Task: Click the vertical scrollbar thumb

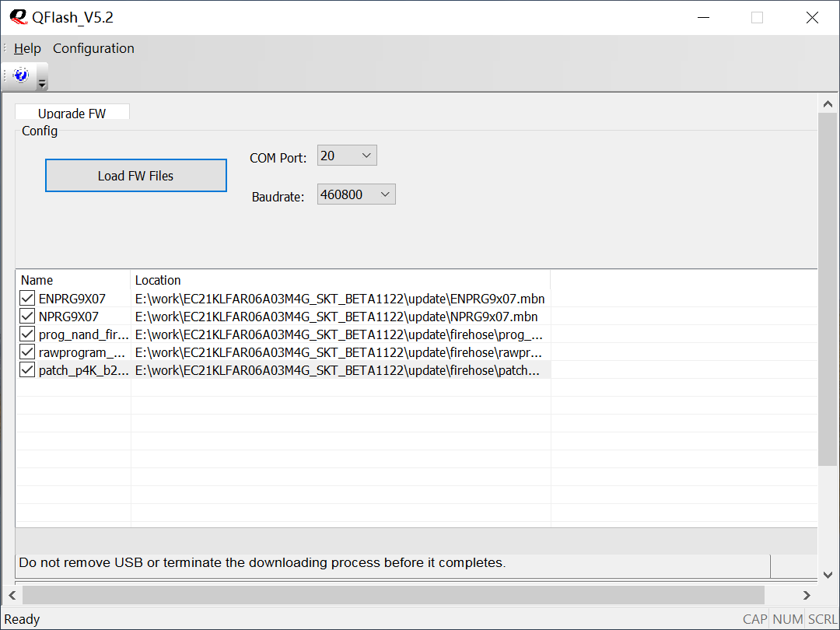Action: coord(828,289)
